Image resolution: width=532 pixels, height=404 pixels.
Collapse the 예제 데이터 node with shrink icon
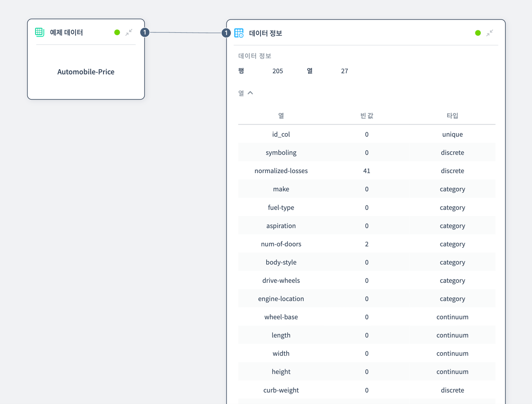(x=129, y=32)
